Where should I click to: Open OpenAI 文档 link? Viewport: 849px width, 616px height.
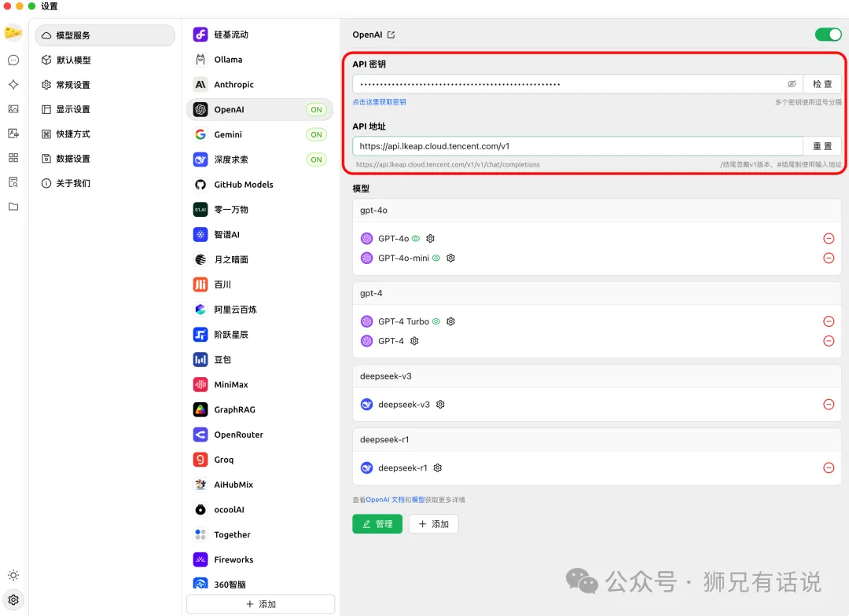(385, 500)
